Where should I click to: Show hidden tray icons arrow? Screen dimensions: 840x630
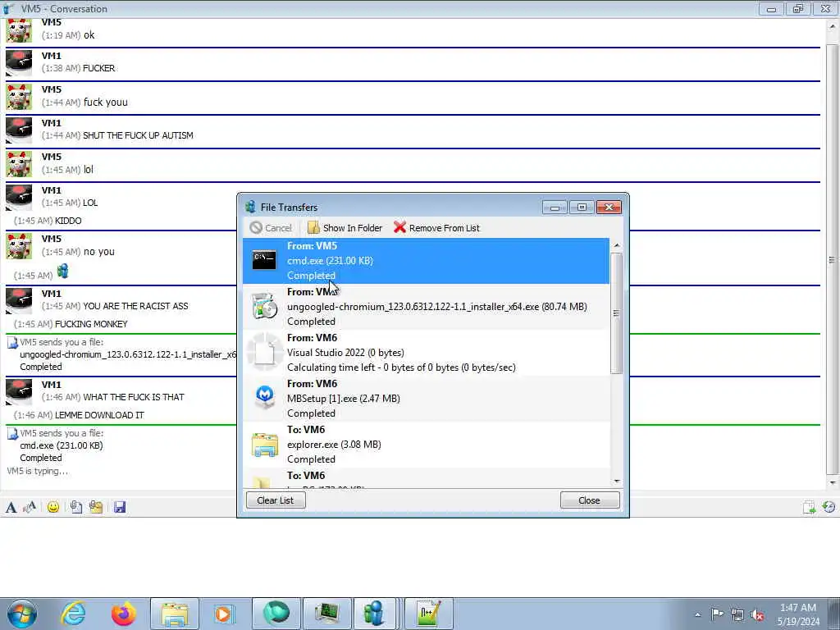pyautogui.click(x=697, y=614)
